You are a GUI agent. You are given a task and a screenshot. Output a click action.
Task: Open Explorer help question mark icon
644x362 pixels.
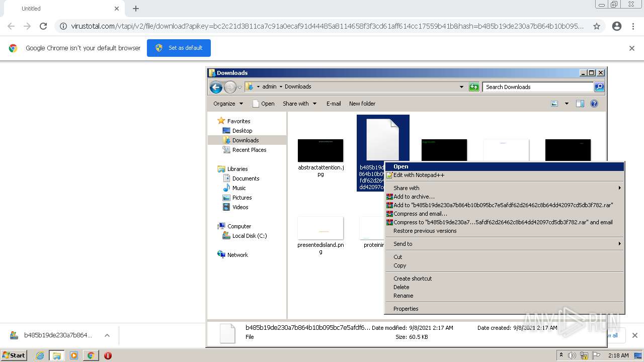[x=594, y=104]
